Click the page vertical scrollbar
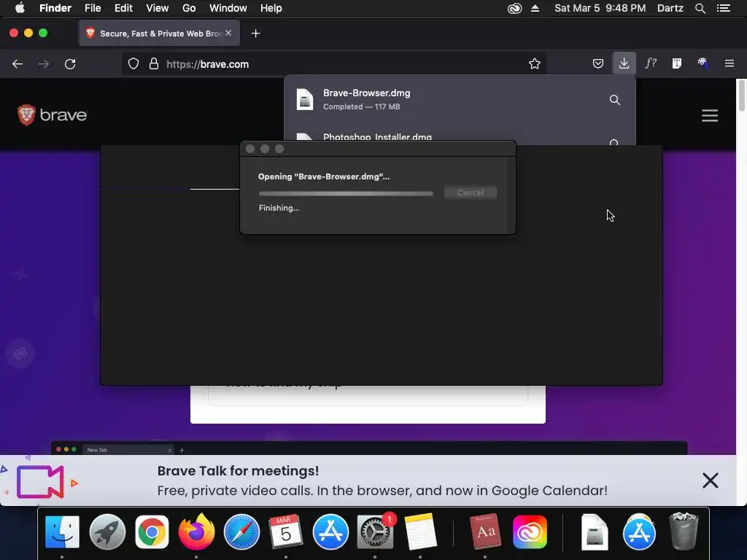This screenshot has height=560, width=747. [741, 96]
